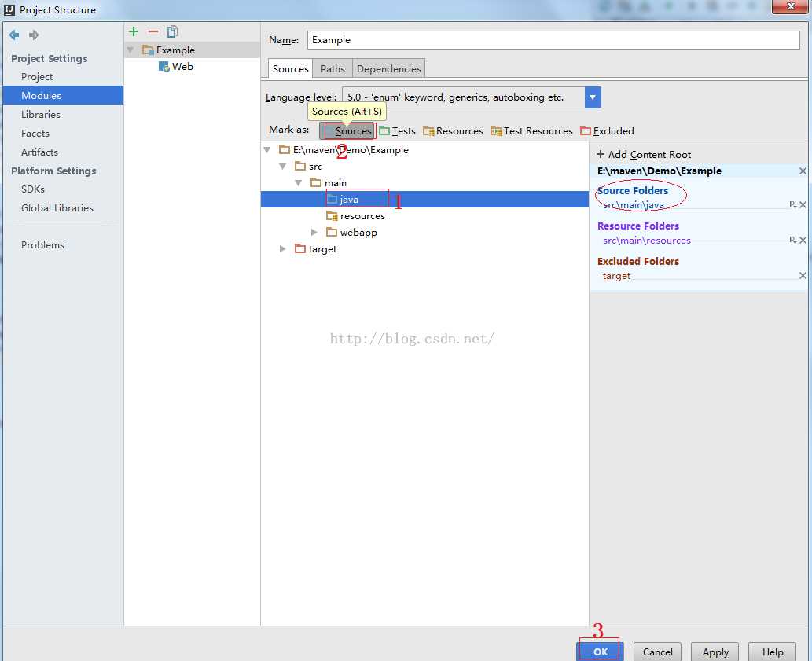This screenshot has height=661, width=812.
Task: Select the resources folder in tree
Action: point(356,216)
